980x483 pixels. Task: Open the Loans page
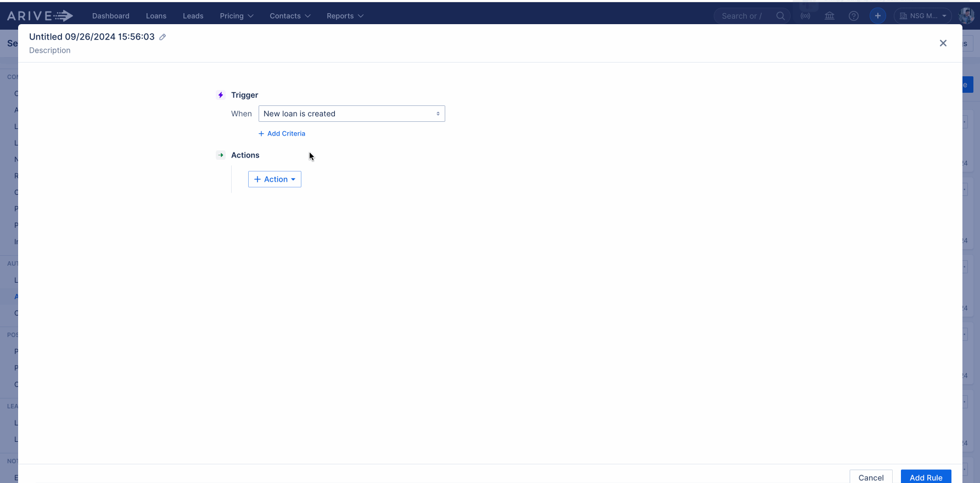click(x=156, y=16)
